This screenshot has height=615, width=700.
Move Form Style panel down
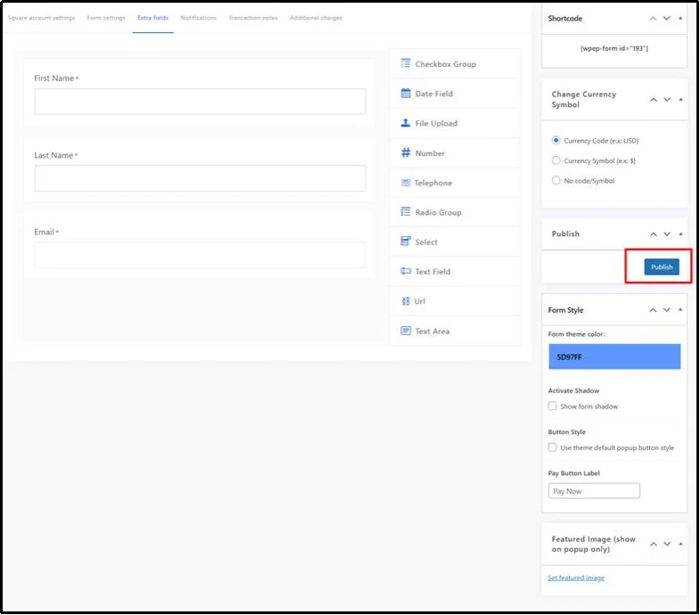666,310
